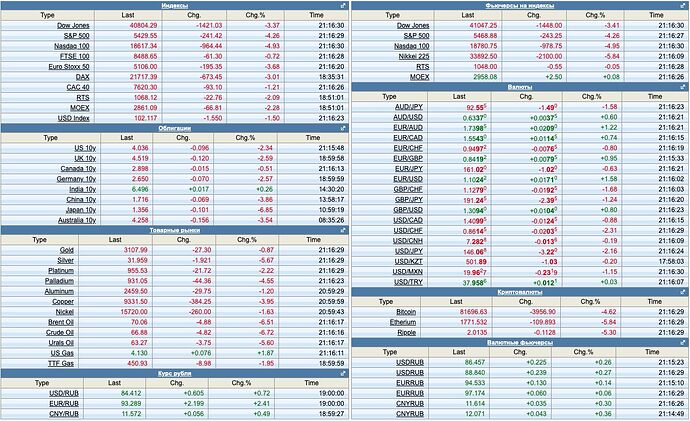Image resolution: width=690 pixels, height=421 pixels.
Task: Open the India 10y bond link
Action: (82, 189)
